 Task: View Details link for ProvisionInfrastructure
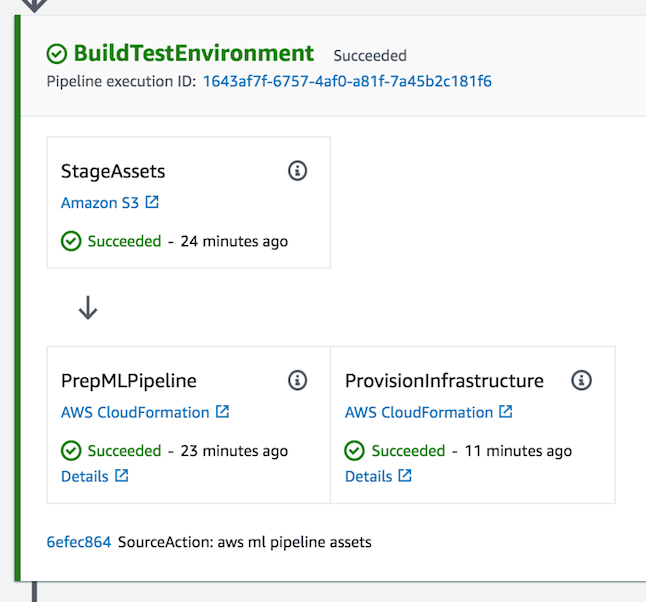coord(369,476)
